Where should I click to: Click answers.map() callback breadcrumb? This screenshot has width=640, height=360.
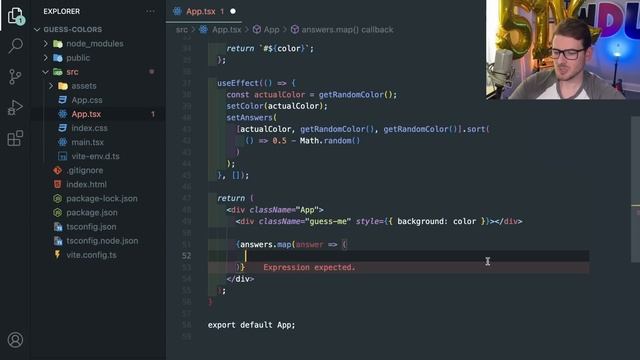[x=347, y=30]
